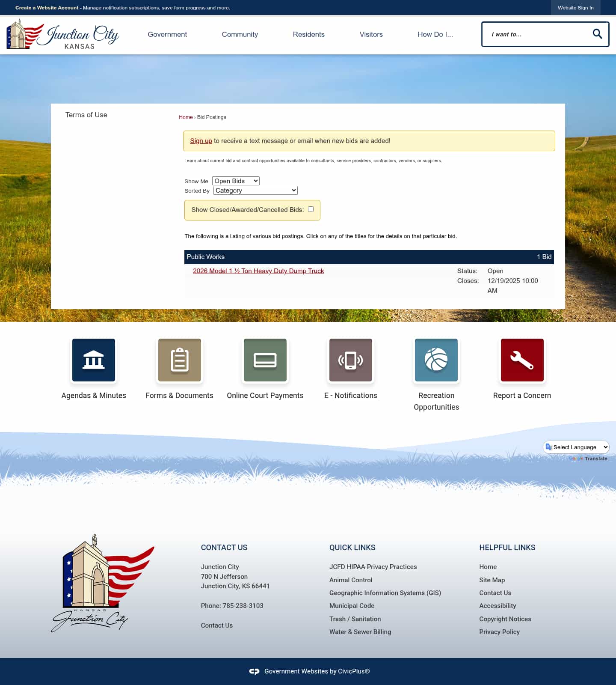This screenshot has height=685, width=616.
Task: Click the QUICK LINKS footer heading
Action: pyautogui.click(x=352, y=548)
